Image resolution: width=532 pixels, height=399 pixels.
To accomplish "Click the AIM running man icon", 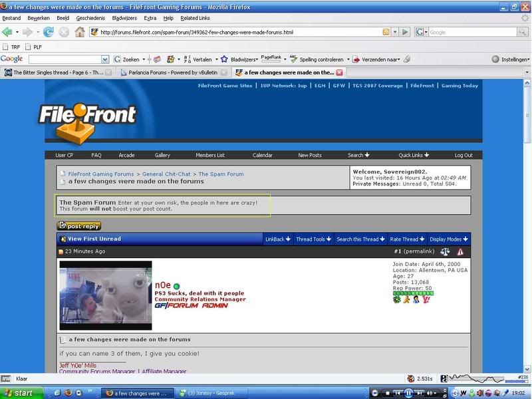I will (x=406, y=299).
